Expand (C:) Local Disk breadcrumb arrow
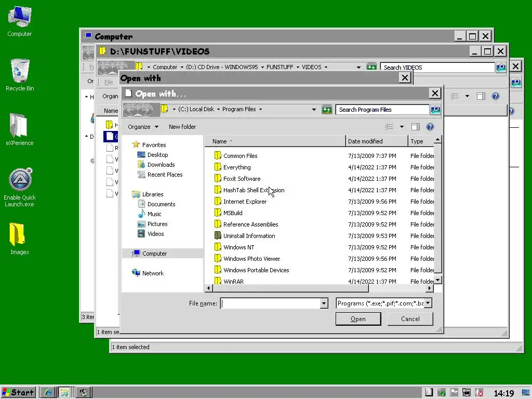 (x=219, y=109)
